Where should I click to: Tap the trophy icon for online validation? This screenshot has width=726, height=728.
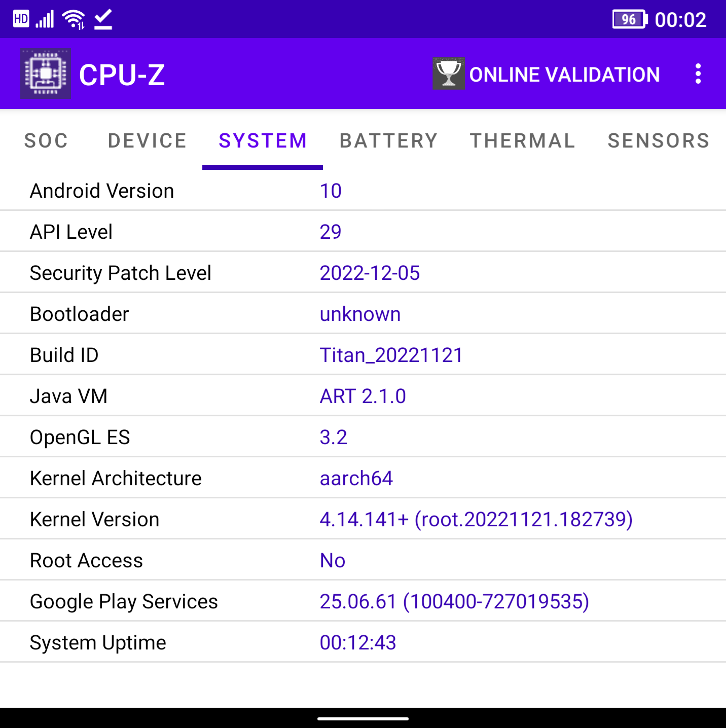click(448, 74)
